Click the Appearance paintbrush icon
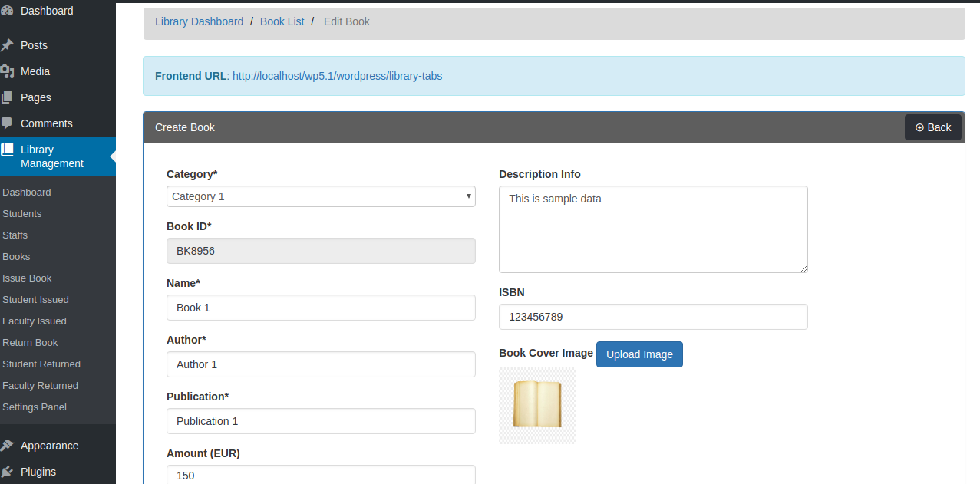 click(6, 446)
